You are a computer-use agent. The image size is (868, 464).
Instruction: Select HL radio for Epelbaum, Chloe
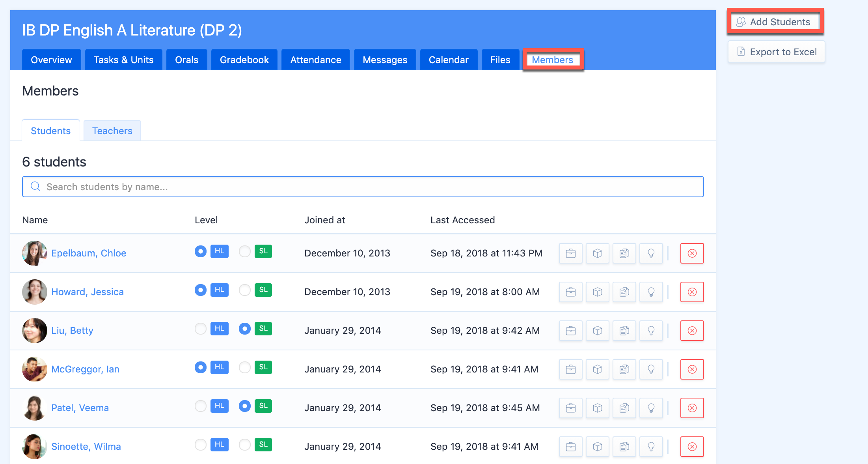[x=200, y=251]
